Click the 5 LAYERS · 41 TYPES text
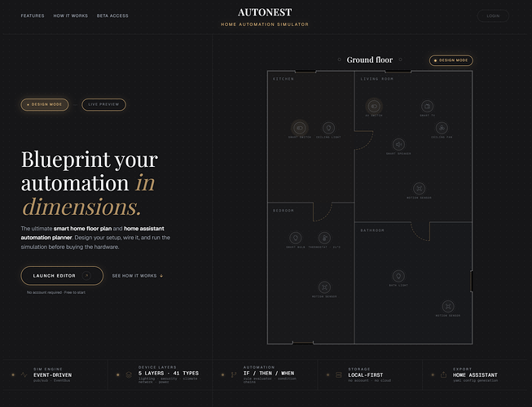 169,373
